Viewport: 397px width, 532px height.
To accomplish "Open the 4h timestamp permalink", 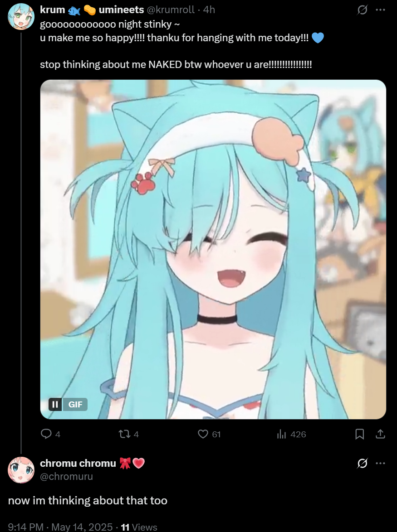I will point(209,10).
